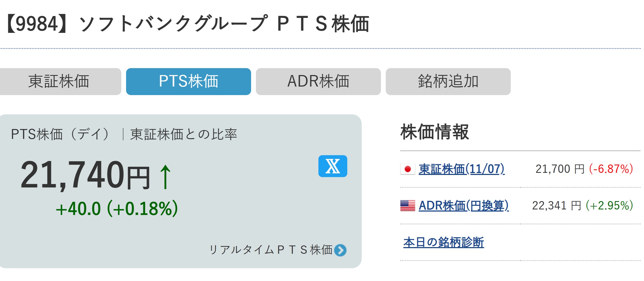
Task: Select the PTS株価 tab
Action: (x=188, y=81)
